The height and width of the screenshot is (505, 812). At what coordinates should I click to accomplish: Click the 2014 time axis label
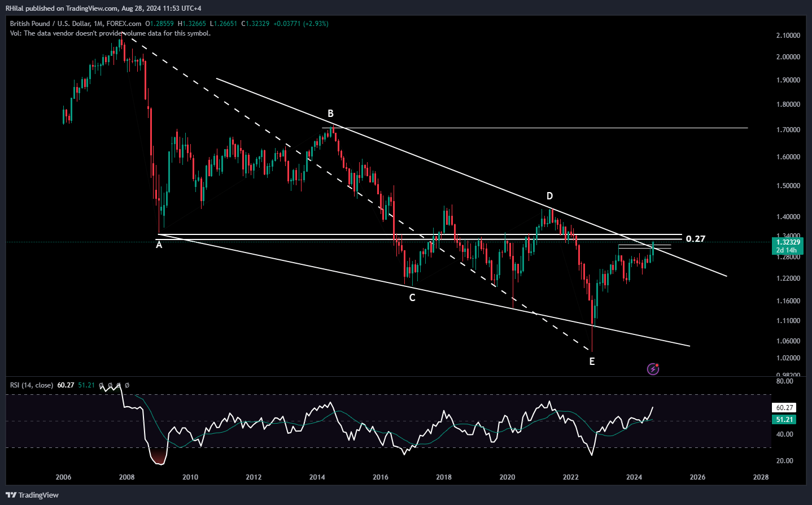317,477
